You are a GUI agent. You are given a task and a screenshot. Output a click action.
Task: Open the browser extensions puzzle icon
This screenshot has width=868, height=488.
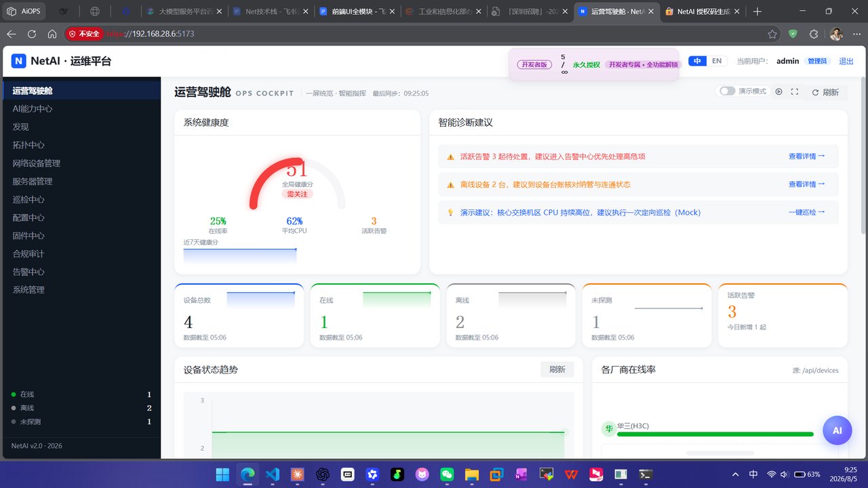[814, 34]
